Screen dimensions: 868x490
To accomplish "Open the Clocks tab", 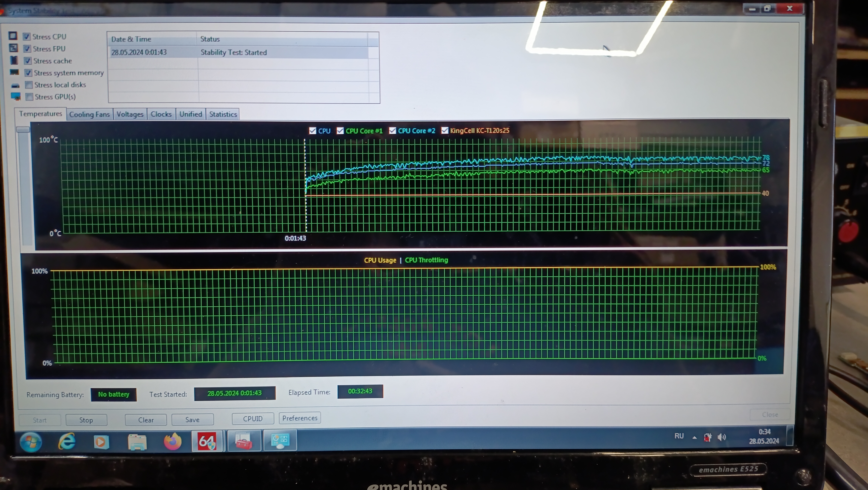I will 161,114.
